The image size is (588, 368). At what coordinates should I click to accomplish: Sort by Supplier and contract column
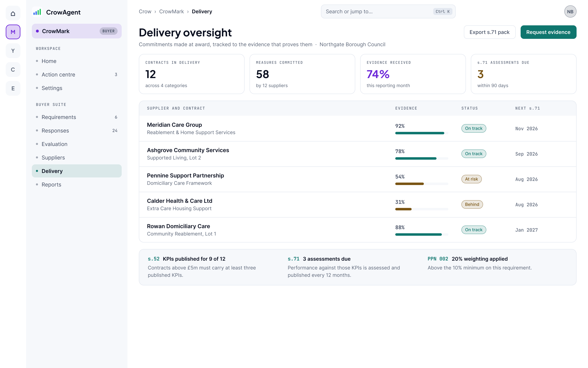[x=176, y=108]
